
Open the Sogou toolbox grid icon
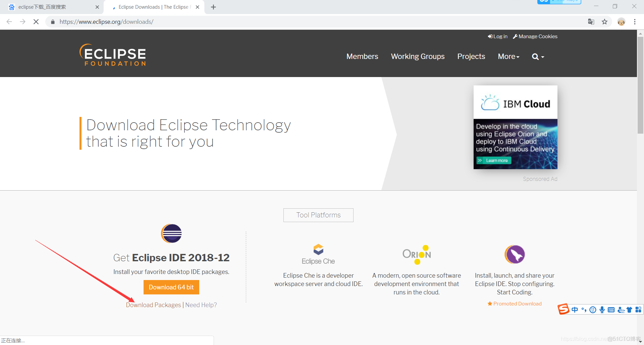click(x=638, y=310)
